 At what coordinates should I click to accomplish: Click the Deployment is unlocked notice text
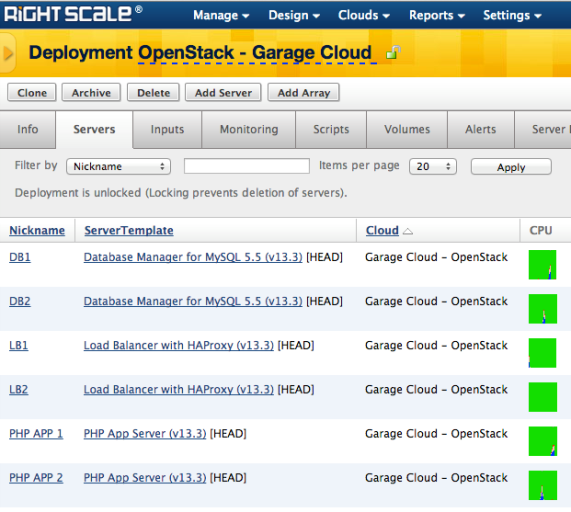181,193
